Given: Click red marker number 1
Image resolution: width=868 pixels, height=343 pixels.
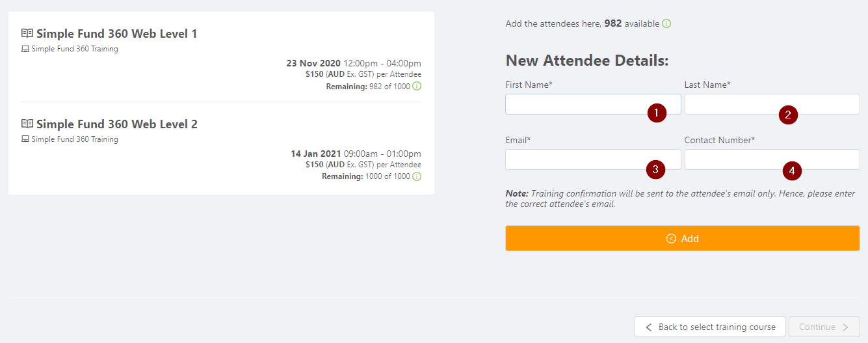Looking at the screenshot, I should click(657, 113).
